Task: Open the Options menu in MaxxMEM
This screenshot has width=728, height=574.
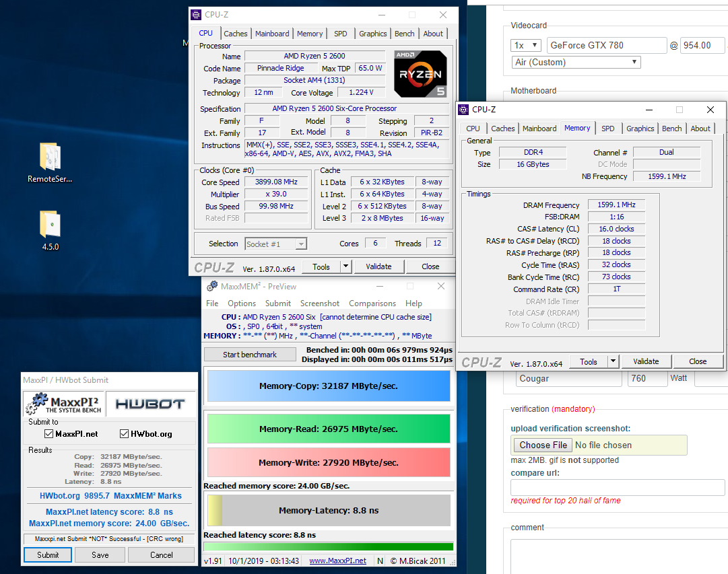Action: point(241,303)
